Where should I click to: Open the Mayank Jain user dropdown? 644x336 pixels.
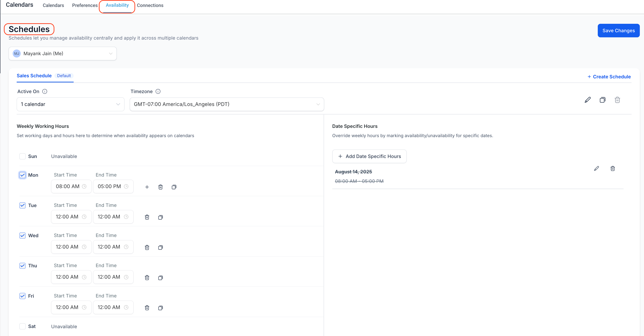[62, 54]
